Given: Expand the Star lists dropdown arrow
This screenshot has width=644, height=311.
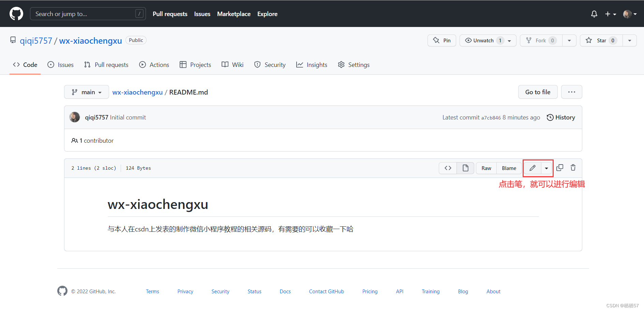Looking at the screenshot, I should tap(629, 40).
